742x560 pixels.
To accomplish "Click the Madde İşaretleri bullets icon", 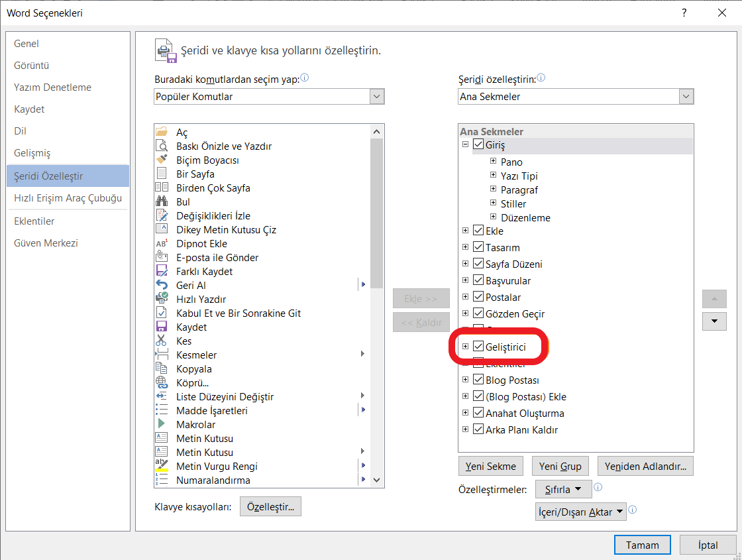I will 162,410.
